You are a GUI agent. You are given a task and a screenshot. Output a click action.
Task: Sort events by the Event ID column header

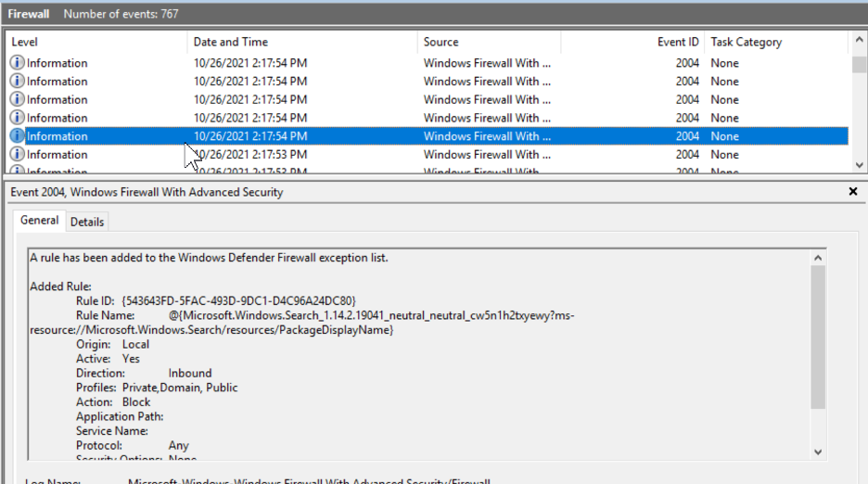click(632, 42)
